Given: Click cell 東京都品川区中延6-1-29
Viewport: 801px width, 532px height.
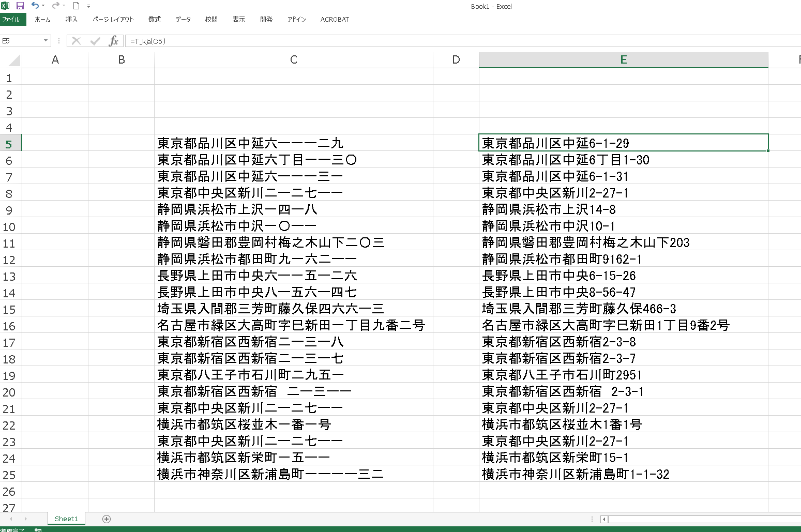Looking at the screenshot, I should [624, 143].
